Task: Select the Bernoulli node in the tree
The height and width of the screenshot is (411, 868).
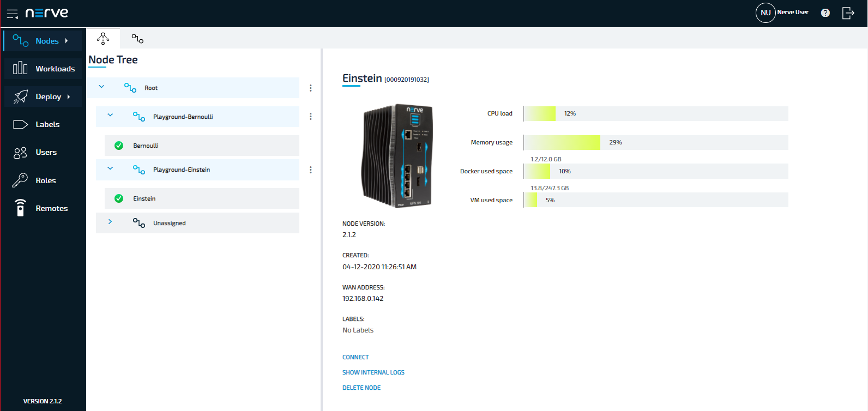Action: coord(146,146)
